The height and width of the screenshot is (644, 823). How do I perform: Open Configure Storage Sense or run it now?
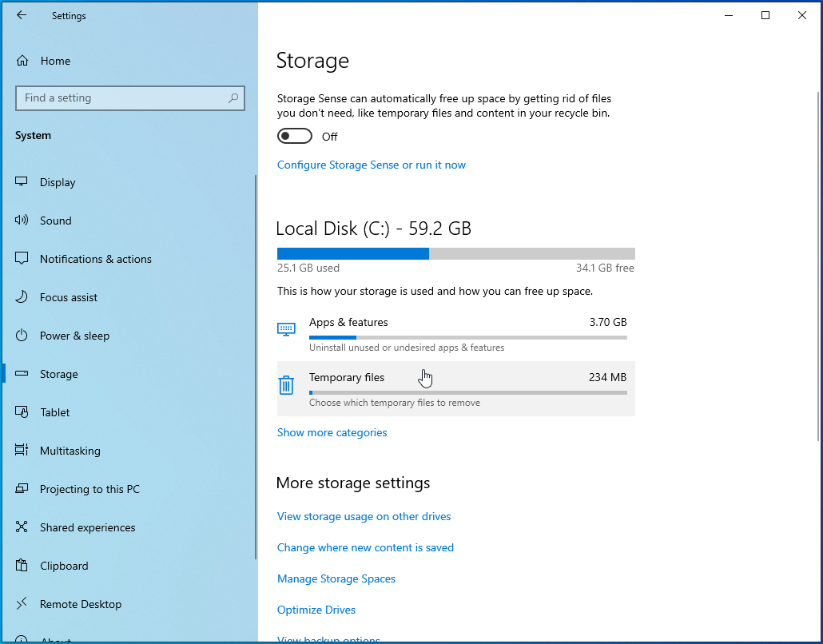(x=371, y=165)
